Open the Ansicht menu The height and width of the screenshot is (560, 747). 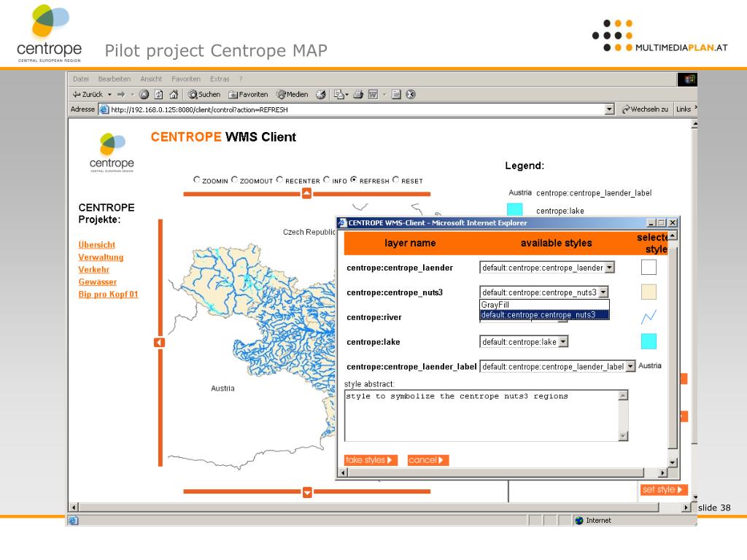tap(151, 79)
